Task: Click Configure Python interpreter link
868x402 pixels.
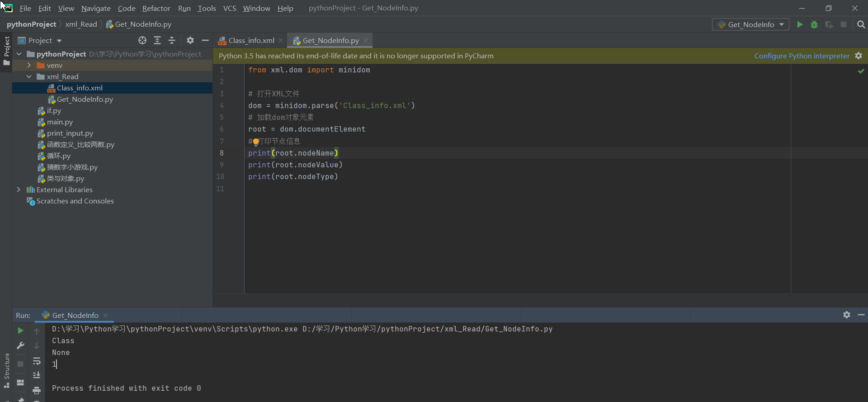Action: (x=802, y=56)
